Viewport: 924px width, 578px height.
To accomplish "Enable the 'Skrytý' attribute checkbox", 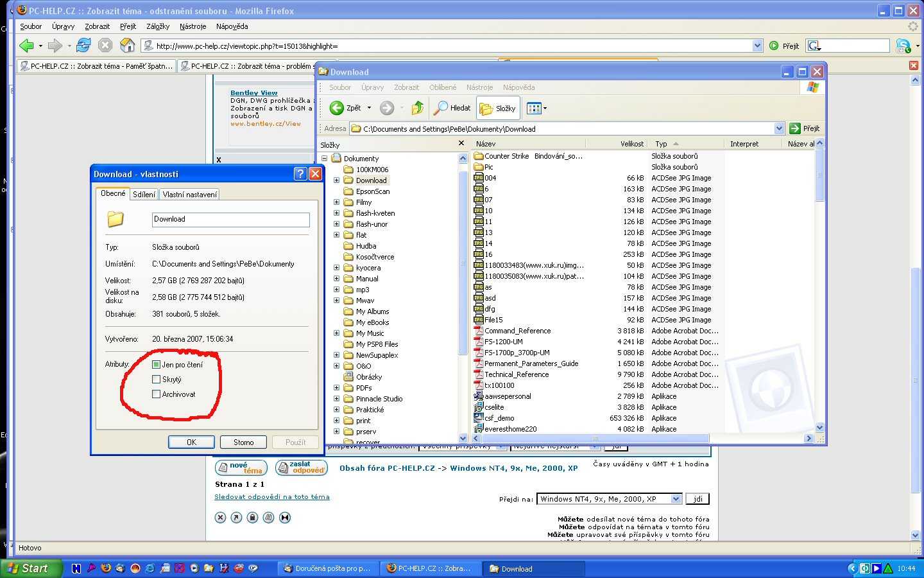I will [x=156, y=379].
